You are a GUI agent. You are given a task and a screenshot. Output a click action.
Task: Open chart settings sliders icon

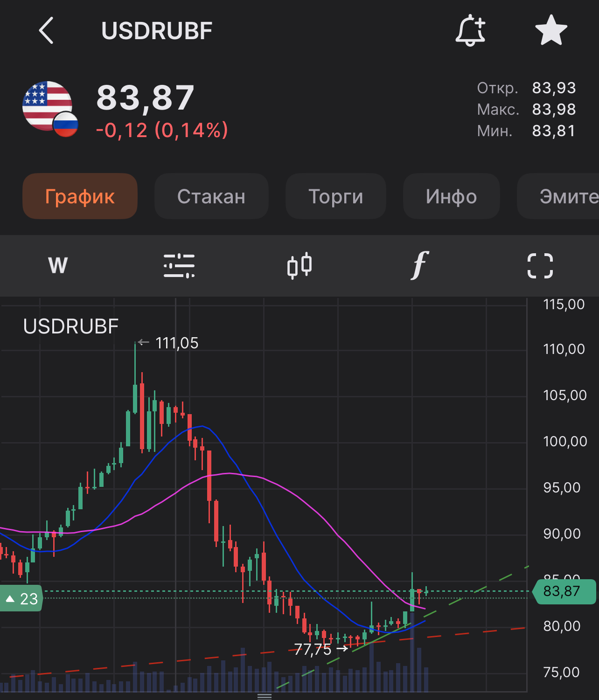179,266
